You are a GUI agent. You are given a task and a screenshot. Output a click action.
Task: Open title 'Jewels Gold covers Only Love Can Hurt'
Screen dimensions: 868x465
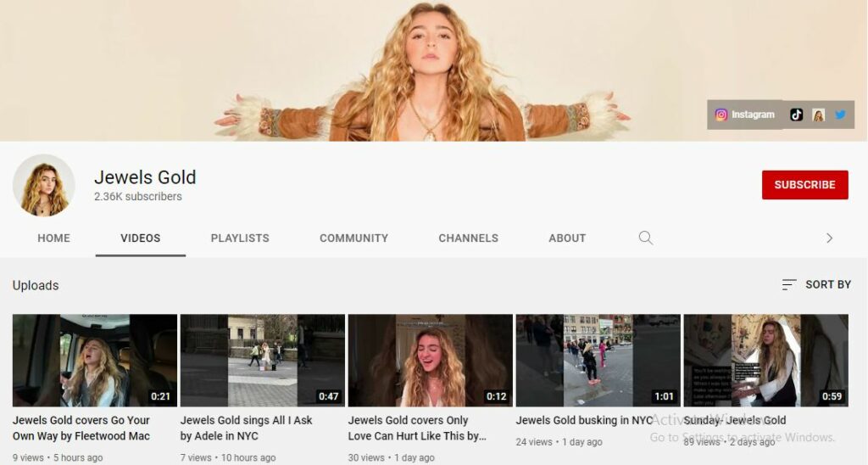point(417,428)
